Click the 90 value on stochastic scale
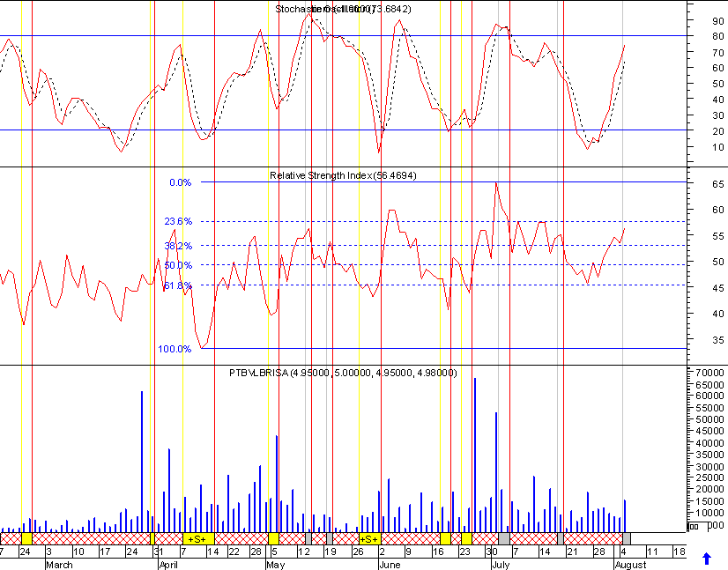Viewport: 728px width, 570px height. tap(718, 21)
